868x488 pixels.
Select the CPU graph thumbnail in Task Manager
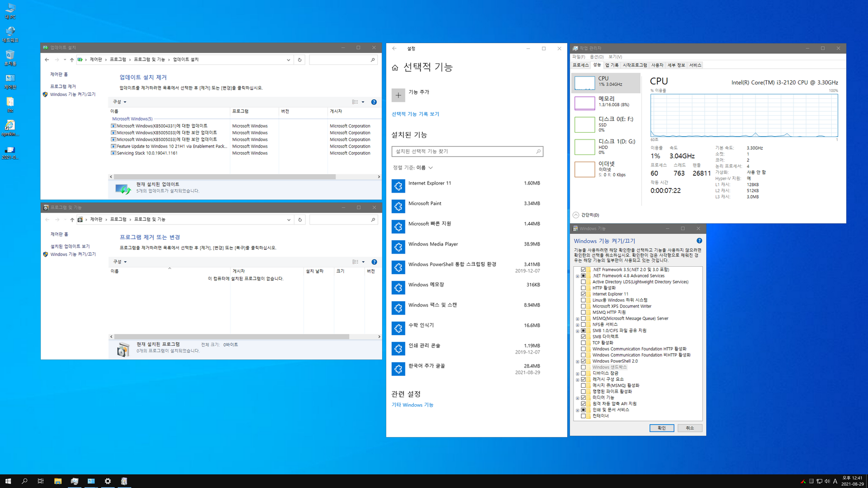(x=584, y=83)
